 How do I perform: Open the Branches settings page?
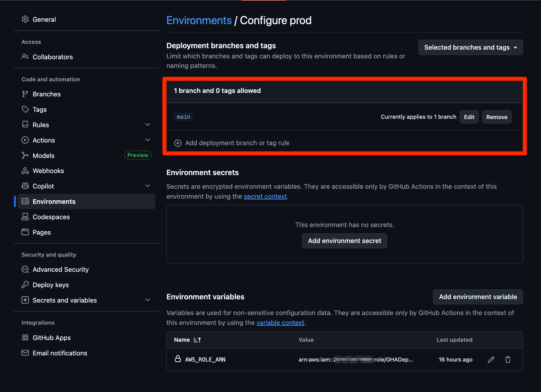click(86, 94)
